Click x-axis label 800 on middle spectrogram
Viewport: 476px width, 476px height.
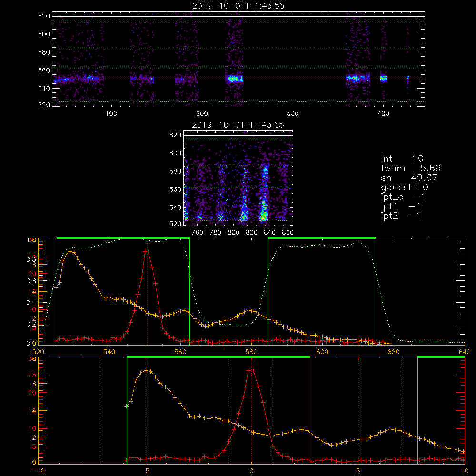pos(233,233)
